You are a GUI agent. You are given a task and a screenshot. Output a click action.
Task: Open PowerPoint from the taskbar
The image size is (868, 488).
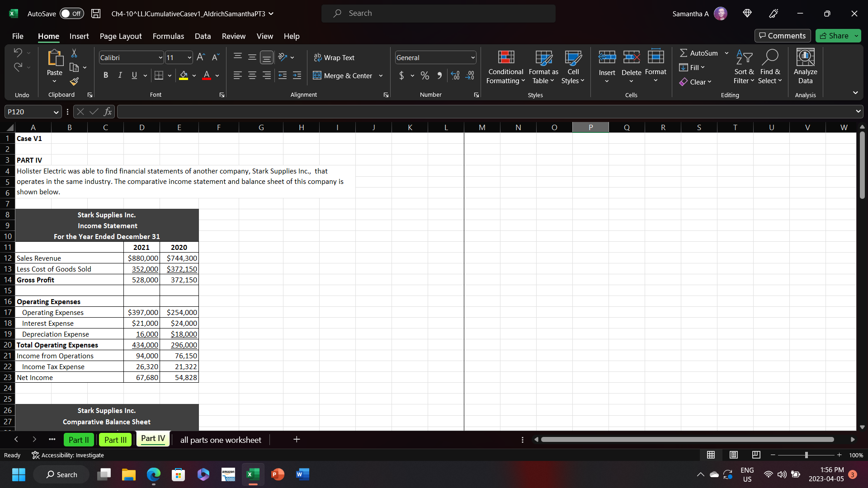pyautogui.click(x=278, y=474)
